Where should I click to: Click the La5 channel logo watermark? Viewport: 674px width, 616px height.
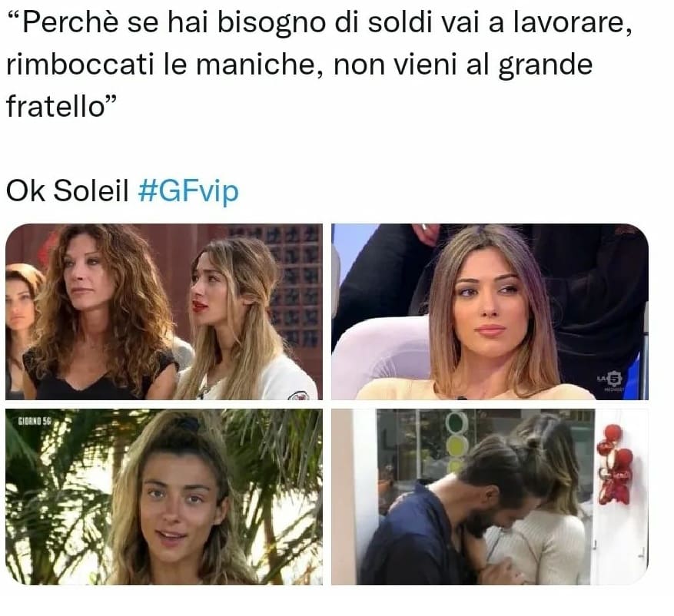coord(610,380)
